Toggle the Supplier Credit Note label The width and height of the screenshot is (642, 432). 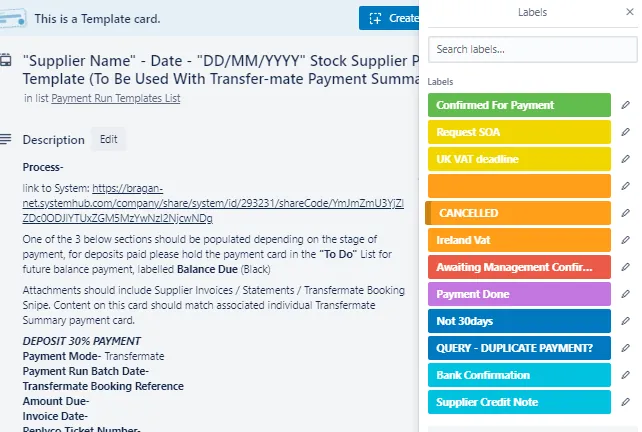click(x=519, y=403)
